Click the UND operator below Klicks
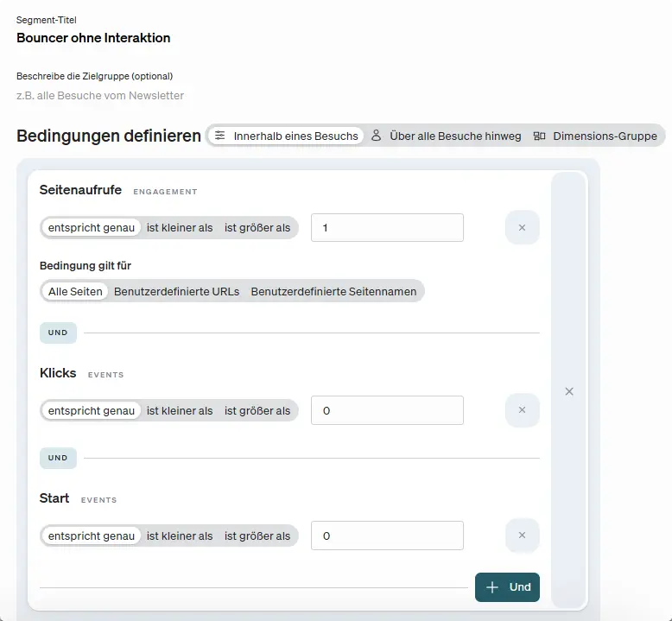Viewport: 672px width, 621px height. tap(58, 458)
